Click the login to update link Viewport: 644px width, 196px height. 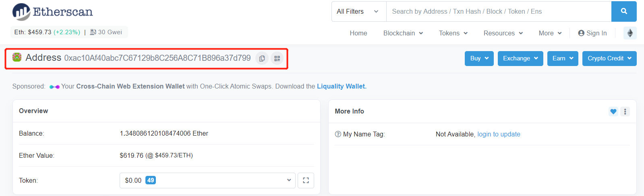(499, 134)
